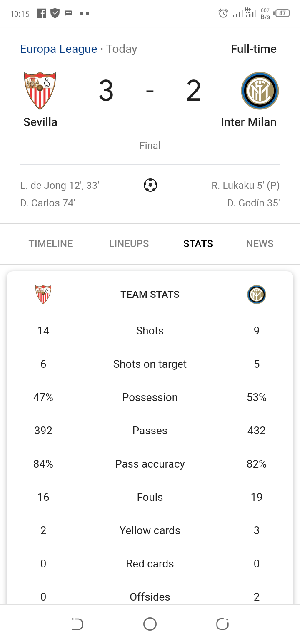Switch to the Lineups tab
300x644 pixels.
(x=129, y=244)
